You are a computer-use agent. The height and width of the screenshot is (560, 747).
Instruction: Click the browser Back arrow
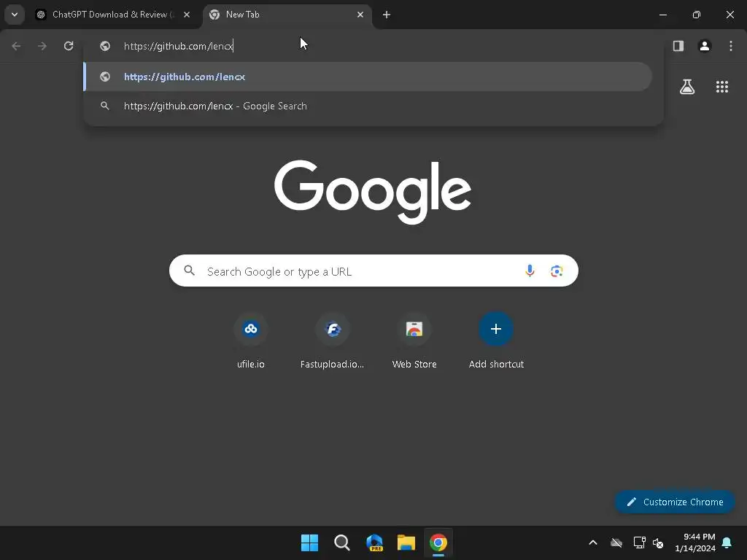16,46
